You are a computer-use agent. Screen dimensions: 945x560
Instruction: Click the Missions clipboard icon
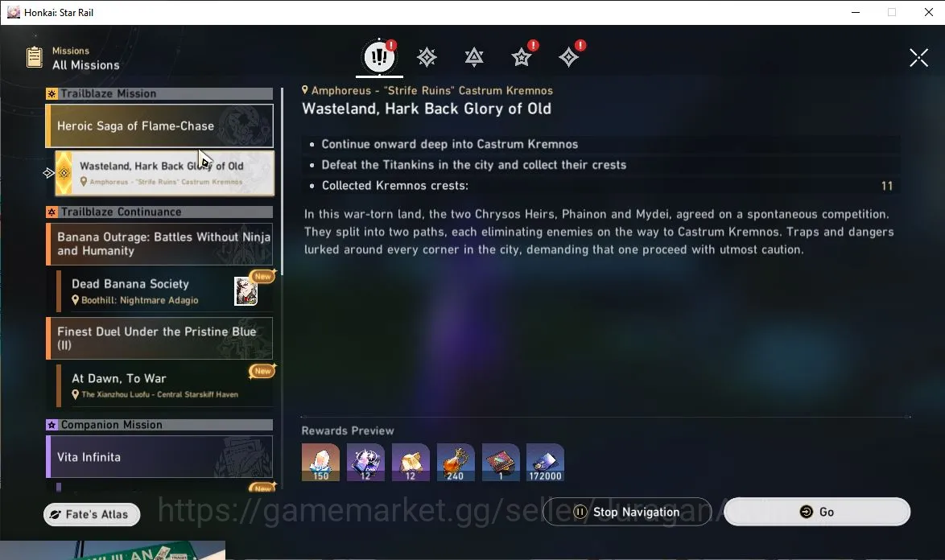(x=35, y=57)
